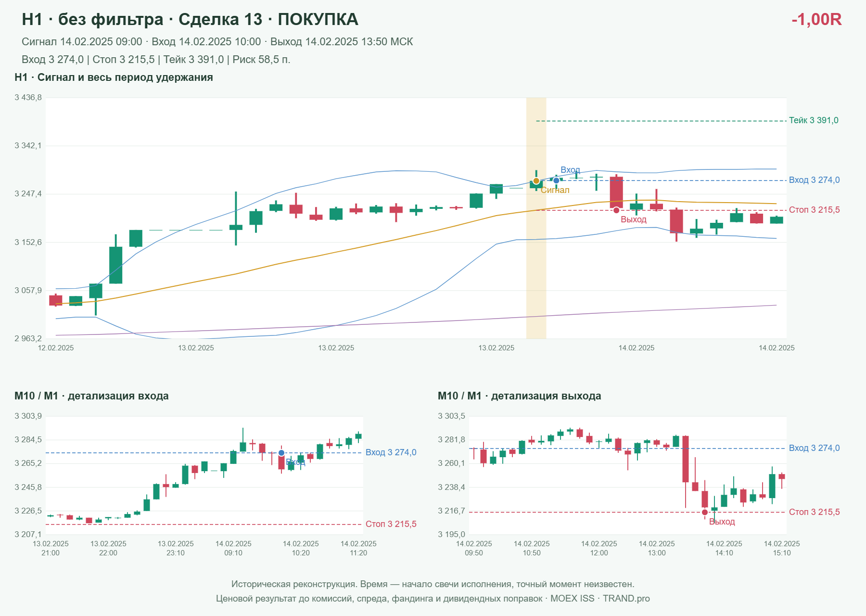This screenshot has height=616, width=866.
Task: Click the red Выход marker on the H1 chart
Action: (616, 210)
